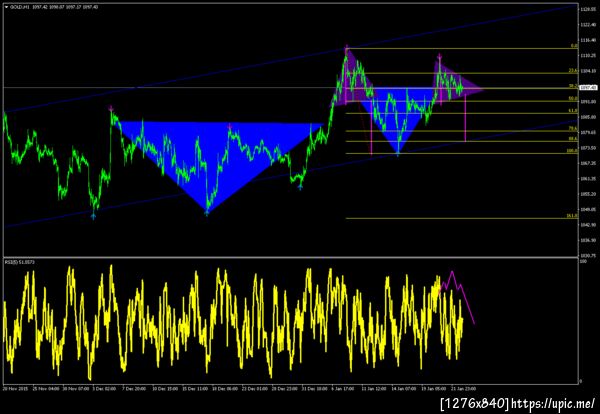Click the 1110.25 price scale value

click(589, 55)
